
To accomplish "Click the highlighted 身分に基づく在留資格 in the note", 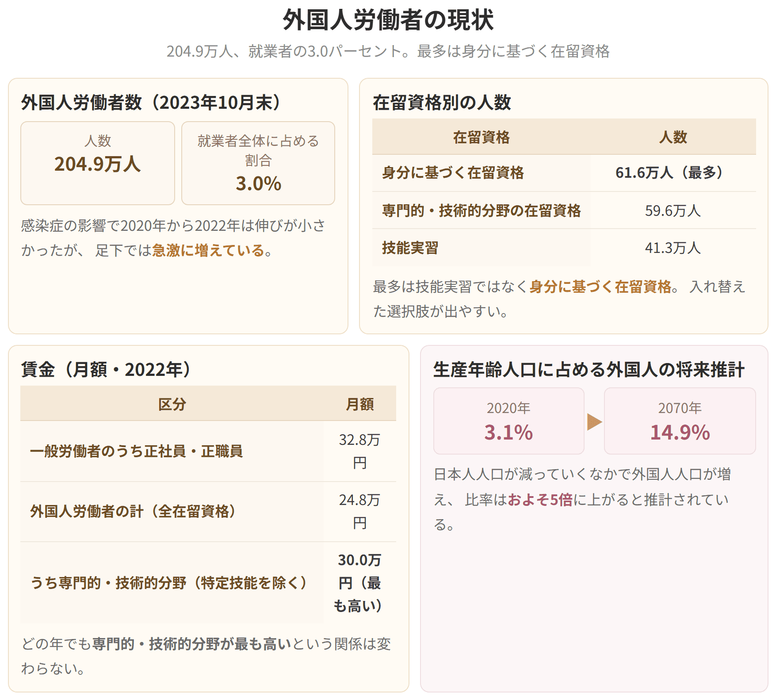I will pyautogui.click(x=600, y=287).
